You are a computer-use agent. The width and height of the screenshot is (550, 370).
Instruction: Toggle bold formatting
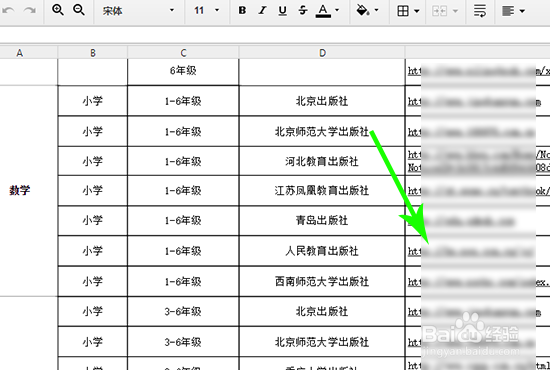coord(242,11)
